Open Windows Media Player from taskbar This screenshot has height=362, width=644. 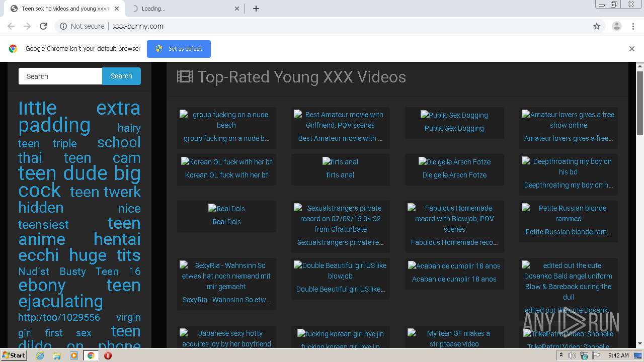click(74, 355)
